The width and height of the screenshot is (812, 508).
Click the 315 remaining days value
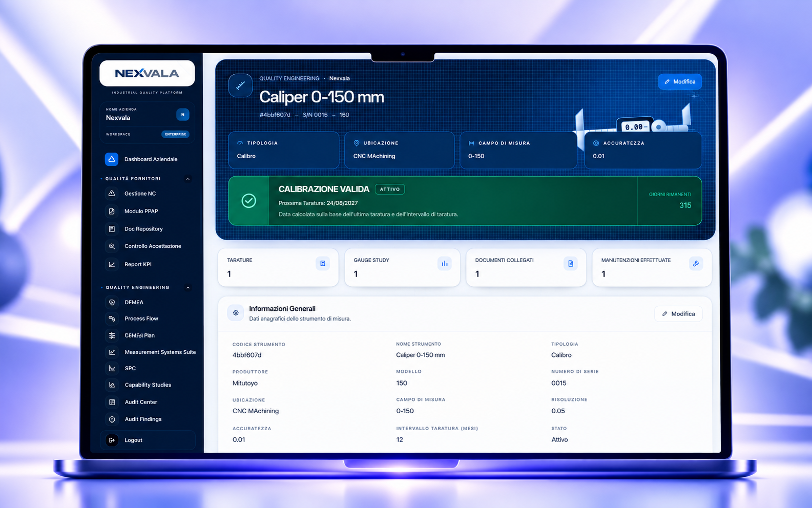tap(685, 205)
